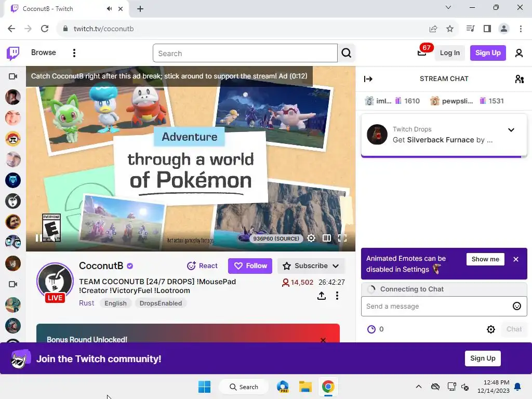Close the CoconutB - Twitch tab
Image resolution: width=532 pixels, height=399 pixels.
pyautogui.click(x=121, y=9)
